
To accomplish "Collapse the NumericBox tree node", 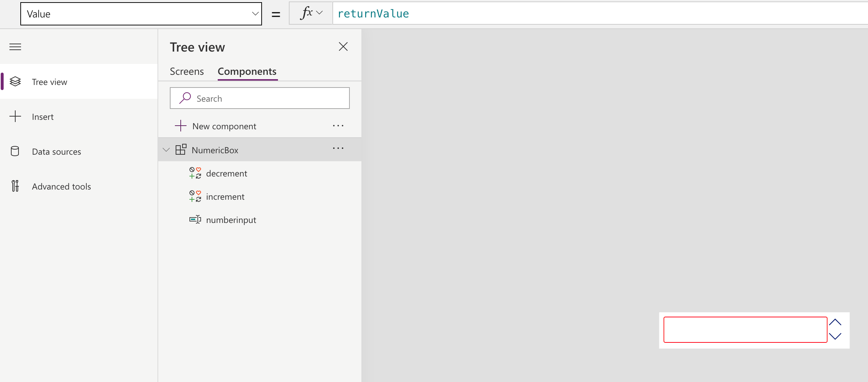I will coord(166,150).
